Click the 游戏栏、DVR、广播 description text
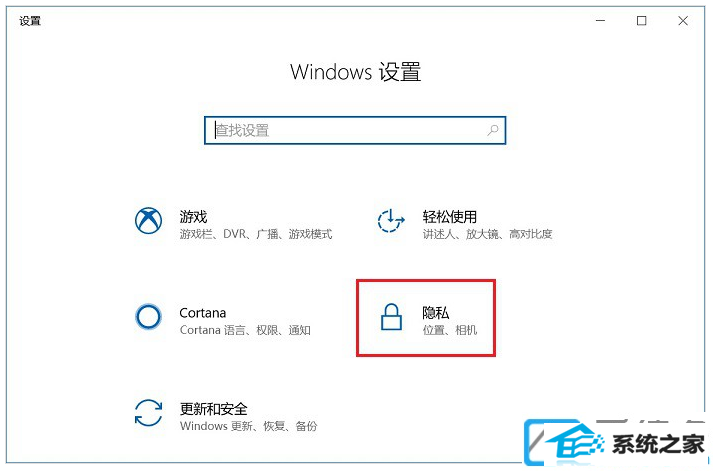713x471 pixels. tap(256, 234)
